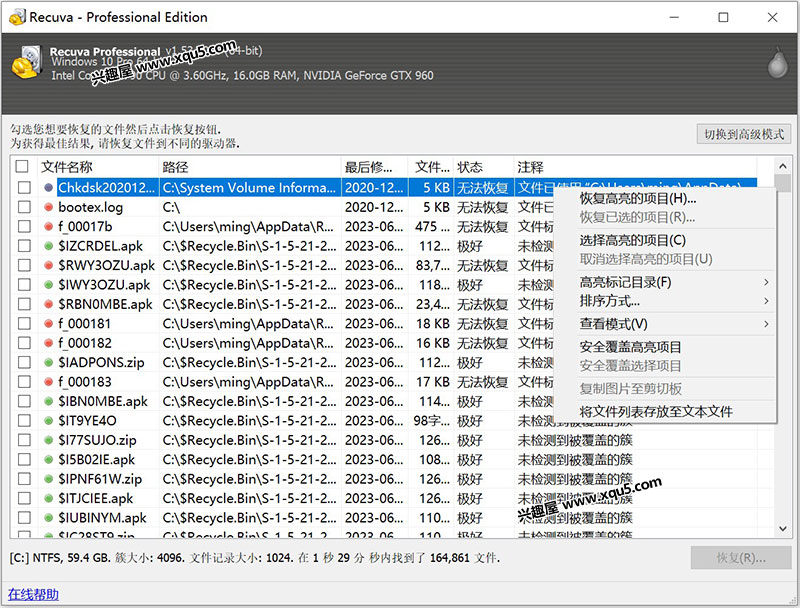Expand the 排序方式 submenu arrow
The height and width of the screenshot is (608, 800).
click(x=766, y=301)
